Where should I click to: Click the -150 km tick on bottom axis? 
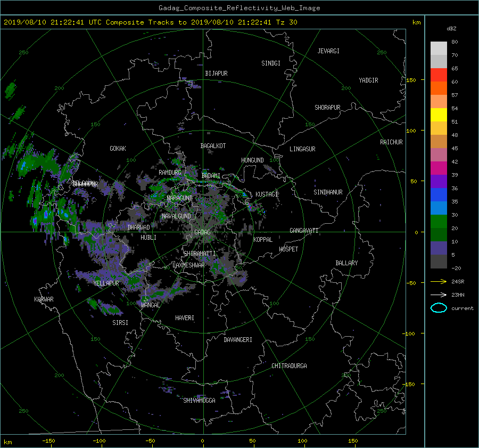48,441
